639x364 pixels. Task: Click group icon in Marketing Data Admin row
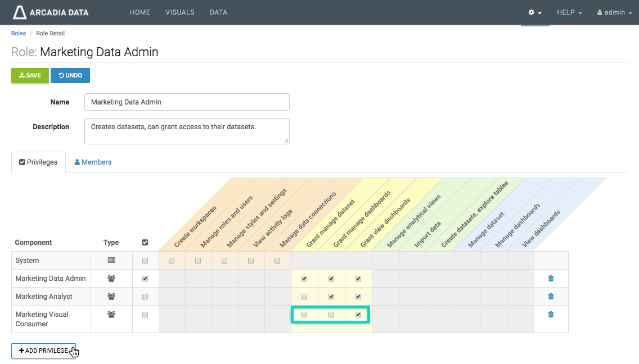[x=111, y=279]
